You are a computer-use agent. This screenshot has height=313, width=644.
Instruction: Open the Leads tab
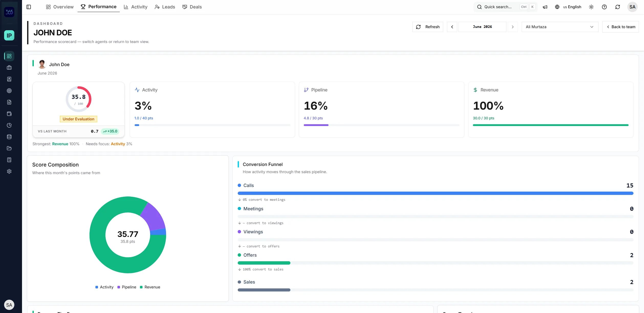165,7
